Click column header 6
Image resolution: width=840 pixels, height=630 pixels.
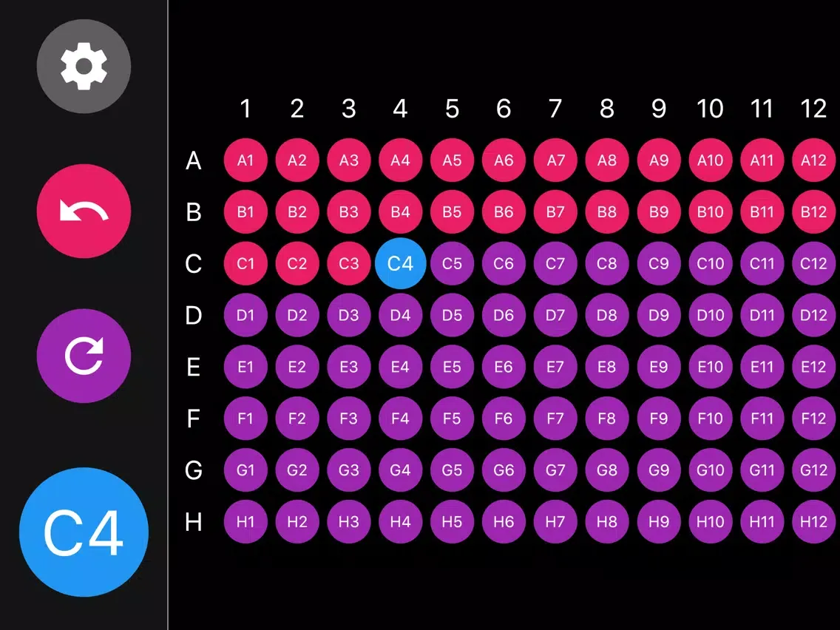tap(504, 109)
